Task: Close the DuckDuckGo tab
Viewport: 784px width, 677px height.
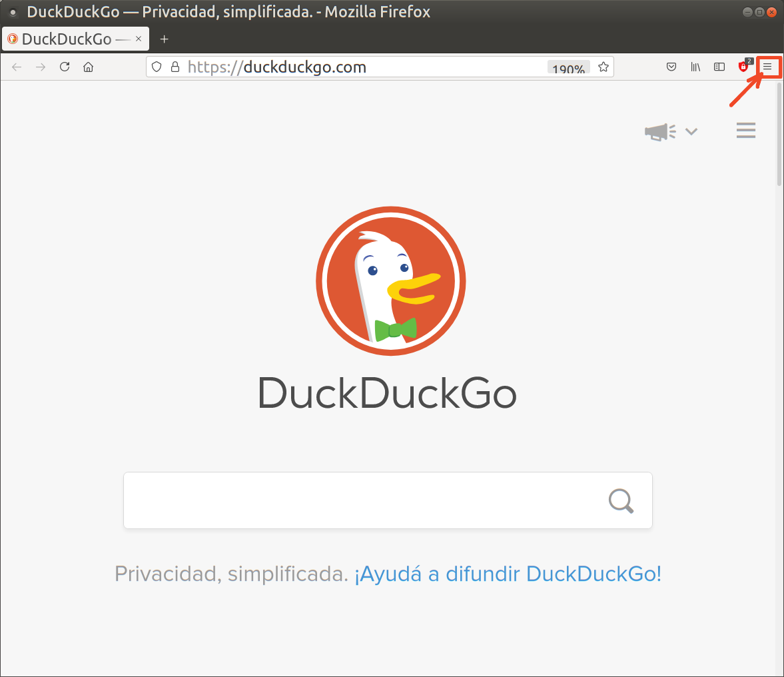Action: click(x=139, y=39)
